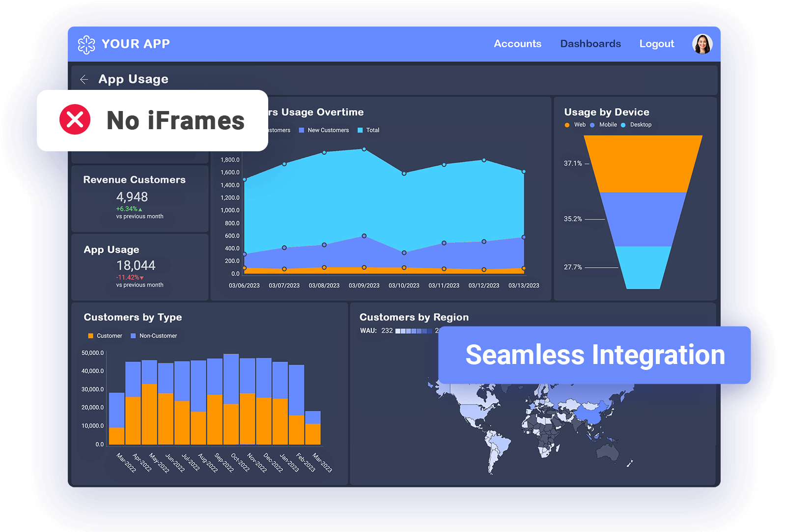Toggle the Web legend dot

point(567,125)
